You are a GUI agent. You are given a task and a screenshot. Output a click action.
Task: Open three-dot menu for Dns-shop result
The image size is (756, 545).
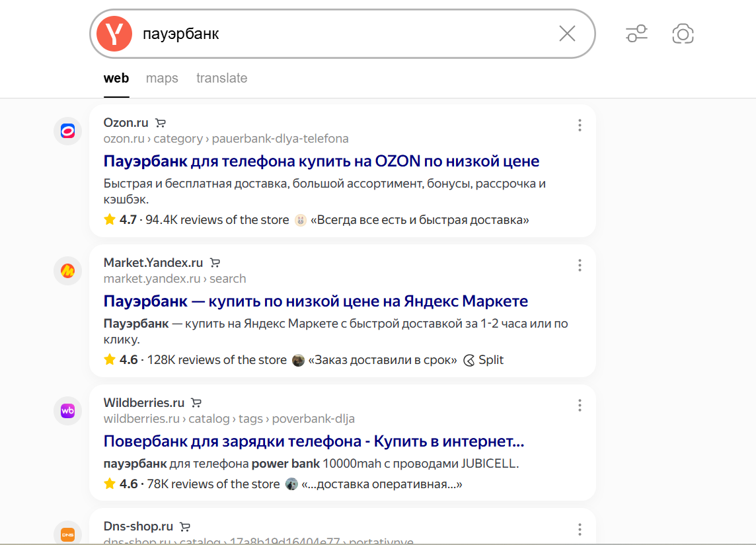[x=580, y=530]
